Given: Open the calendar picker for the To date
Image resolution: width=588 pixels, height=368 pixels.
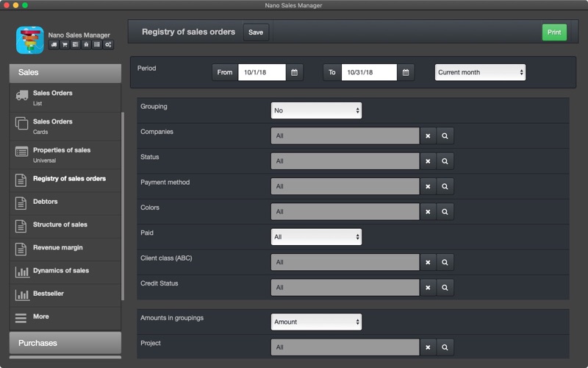Looking at the screenshot, I should (406, 72).
